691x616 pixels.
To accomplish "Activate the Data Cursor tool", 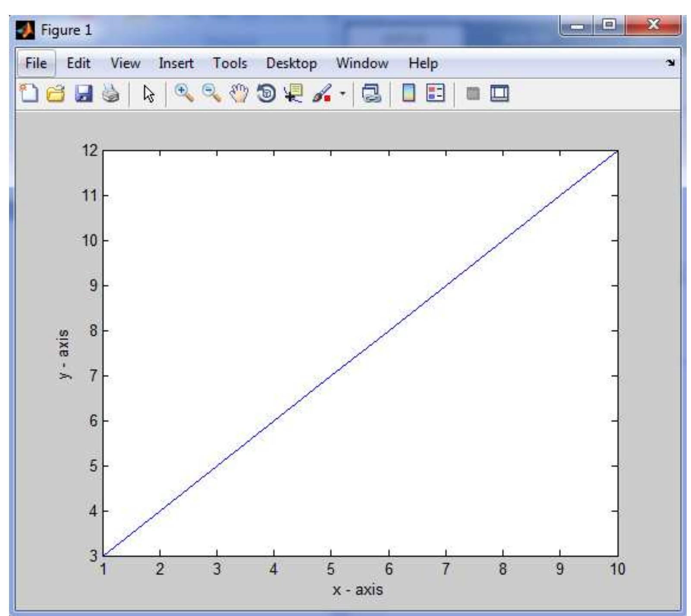I will tap(293, 93).
